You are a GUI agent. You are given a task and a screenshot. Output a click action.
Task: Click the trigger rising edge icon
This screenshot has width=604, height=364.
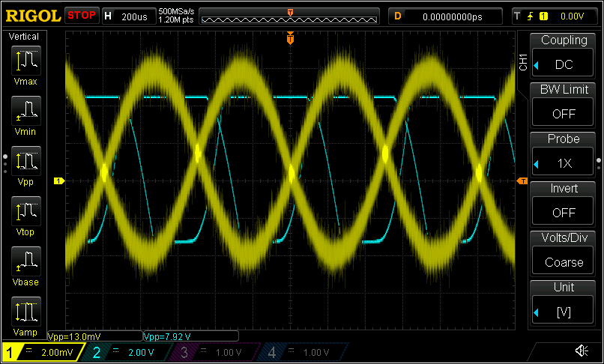[x=531, y=16]
